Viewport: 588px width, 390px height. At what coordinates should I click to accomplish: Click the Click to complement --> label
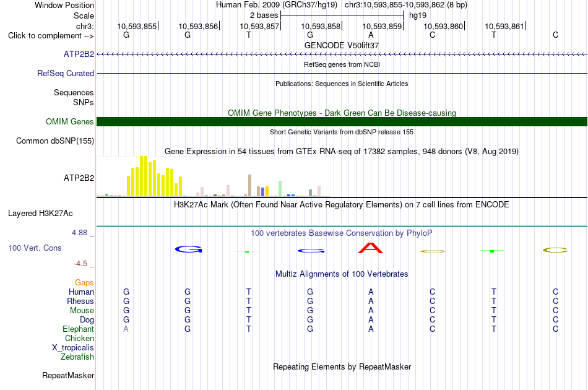(51, 36)
